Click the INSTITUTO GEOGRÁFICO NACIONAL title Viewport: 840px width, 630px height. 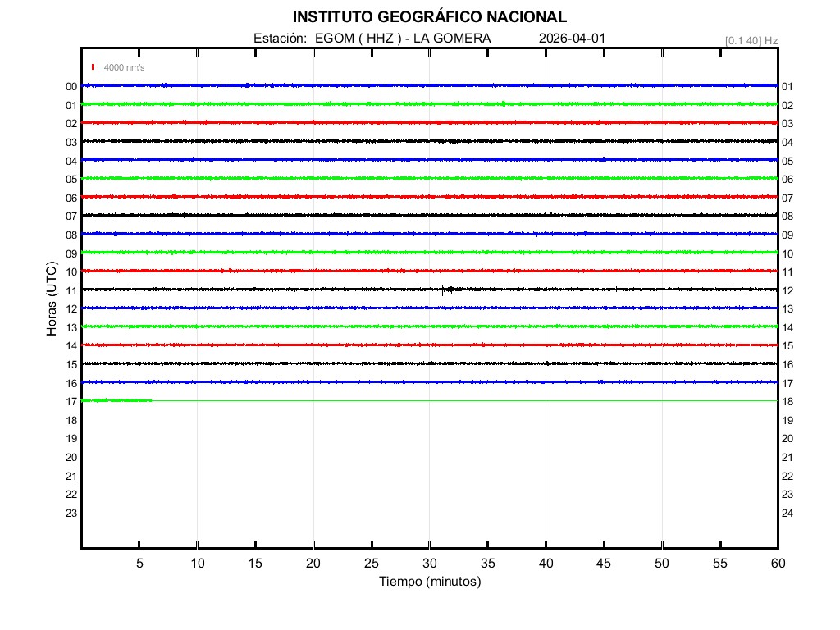pos(429,16)
